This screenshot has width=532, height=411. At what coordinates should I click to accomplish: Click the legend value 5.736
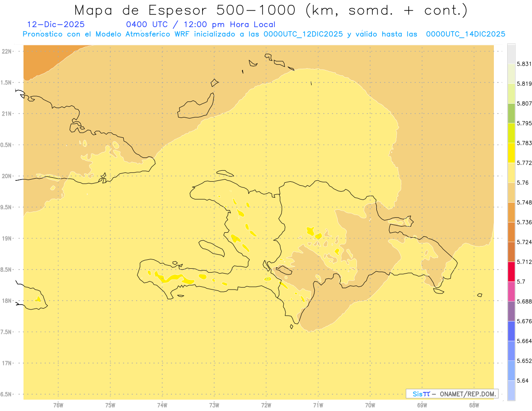coord(524,222)
